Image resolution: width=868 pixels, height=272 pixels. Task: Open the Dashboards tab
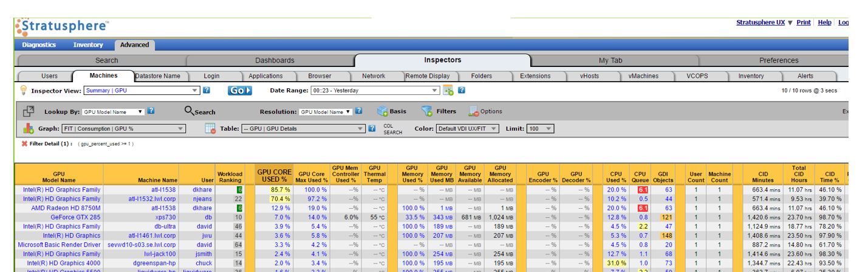point(275,60)
